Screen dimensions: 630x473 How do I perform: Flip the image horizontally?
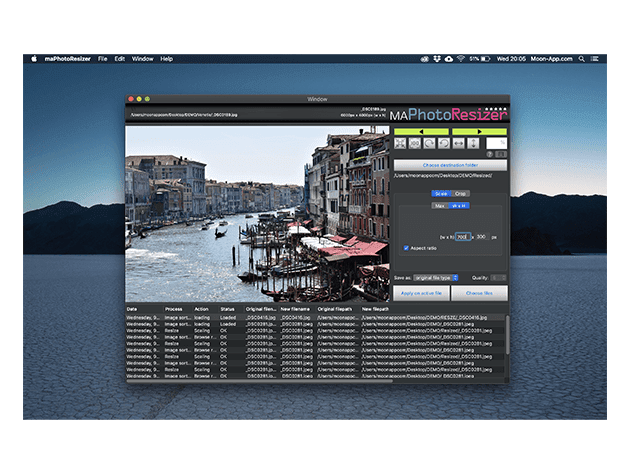[x=460, y=144]
